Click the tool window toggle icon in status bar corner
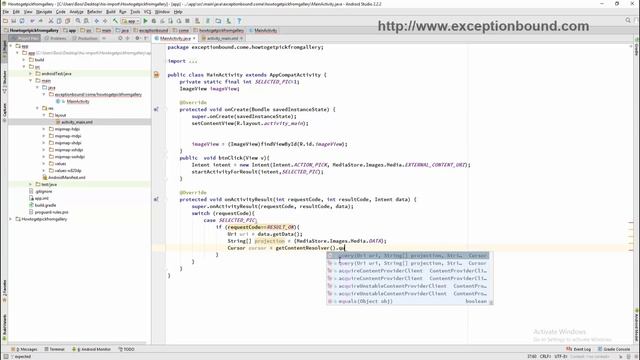 point(6,356)
